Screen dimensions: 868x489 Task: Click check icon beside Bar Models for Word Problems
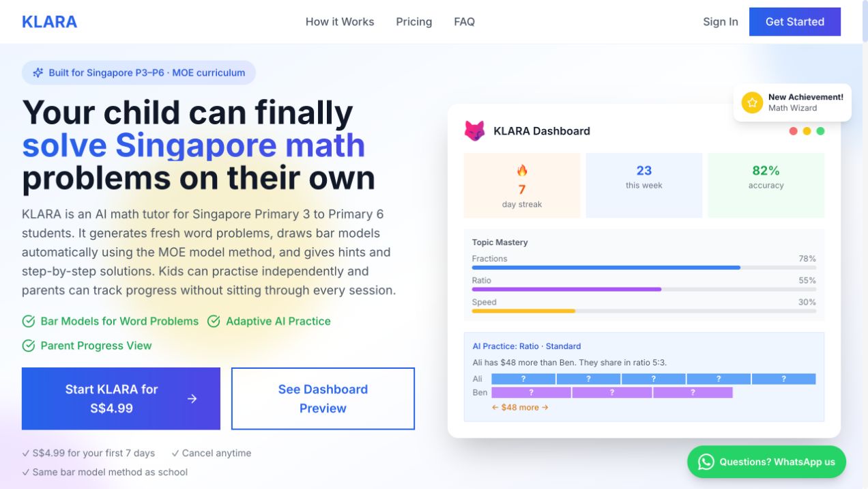pyautogui.click(x=29, y=321)
